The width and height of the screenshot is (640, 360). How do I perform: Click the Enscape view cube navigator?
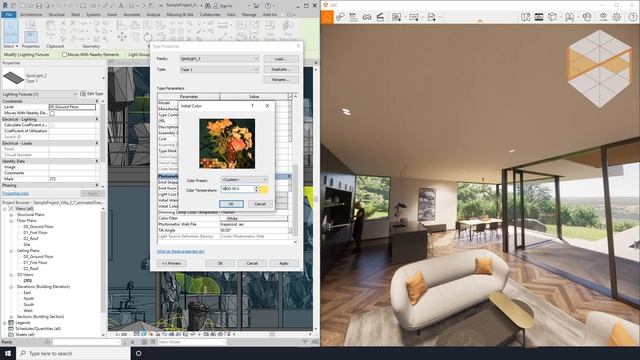coord(599,69)
